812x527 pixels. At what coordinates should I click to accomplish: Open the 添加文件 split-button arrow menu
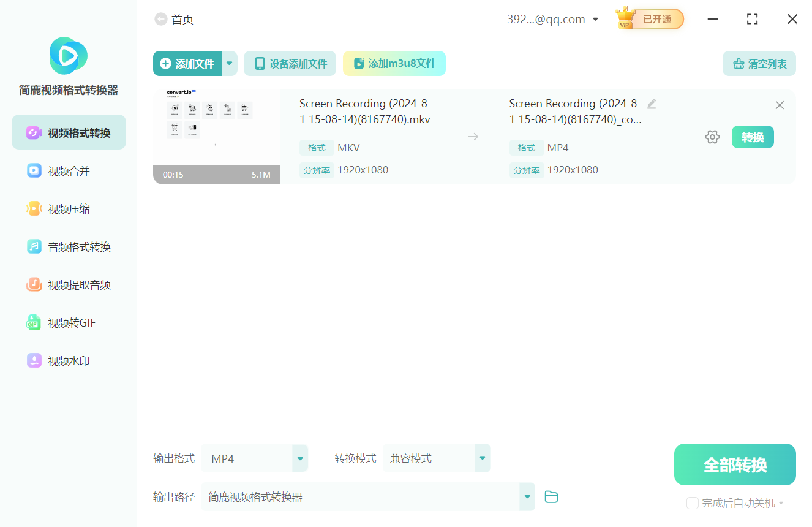coord(229,63)
